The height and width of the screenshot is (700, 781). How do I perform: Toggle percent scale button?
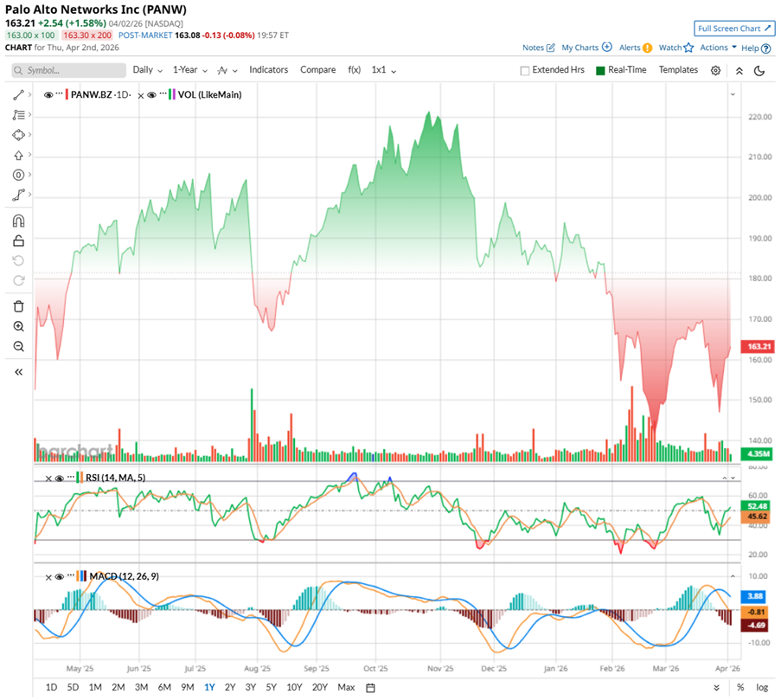[x=740, y=688]
